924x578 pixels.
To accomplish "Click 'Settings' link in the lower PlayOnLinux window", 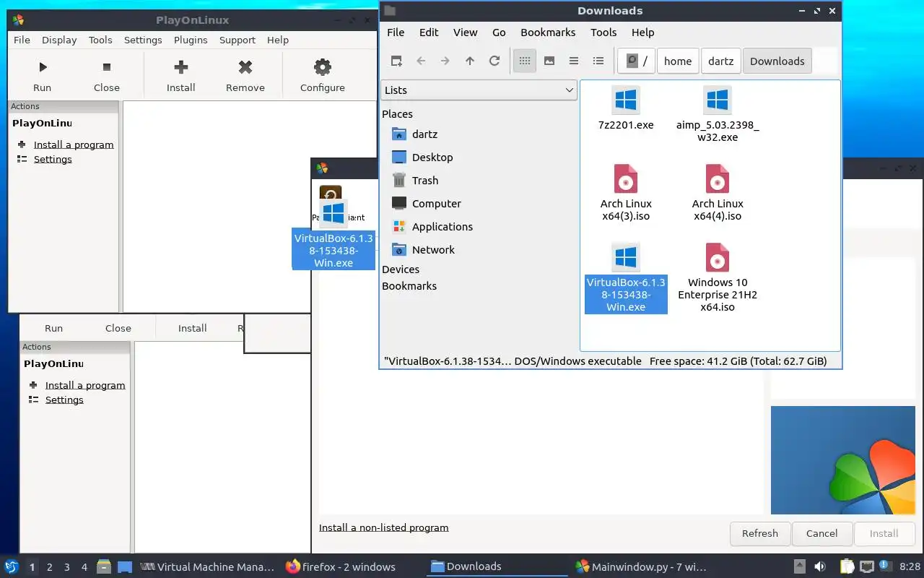I will pos(64,400).
